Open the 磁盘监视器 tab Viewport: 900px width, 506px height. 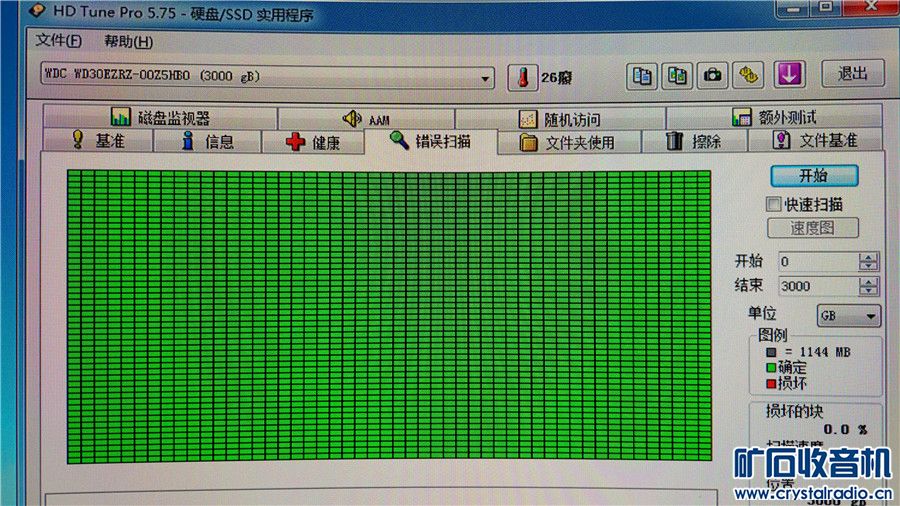tap(160, 118)
